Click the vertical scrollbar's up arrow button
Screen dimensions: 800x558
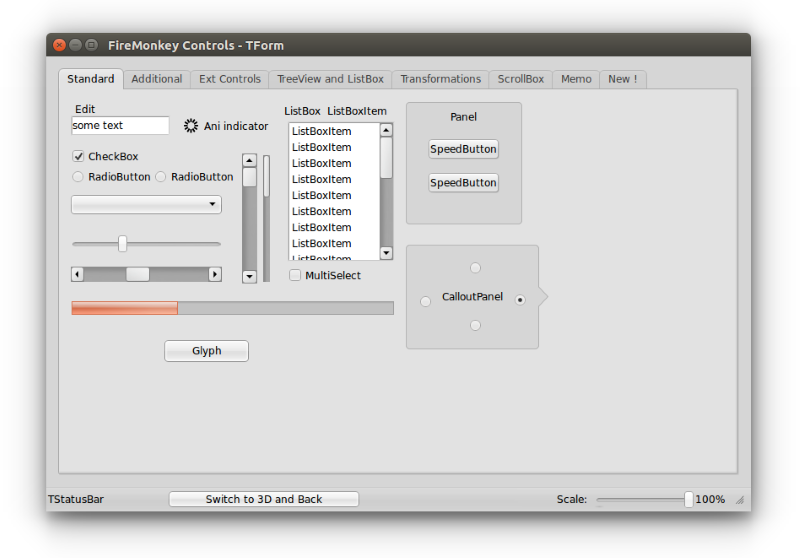click(x=249, y=161)
